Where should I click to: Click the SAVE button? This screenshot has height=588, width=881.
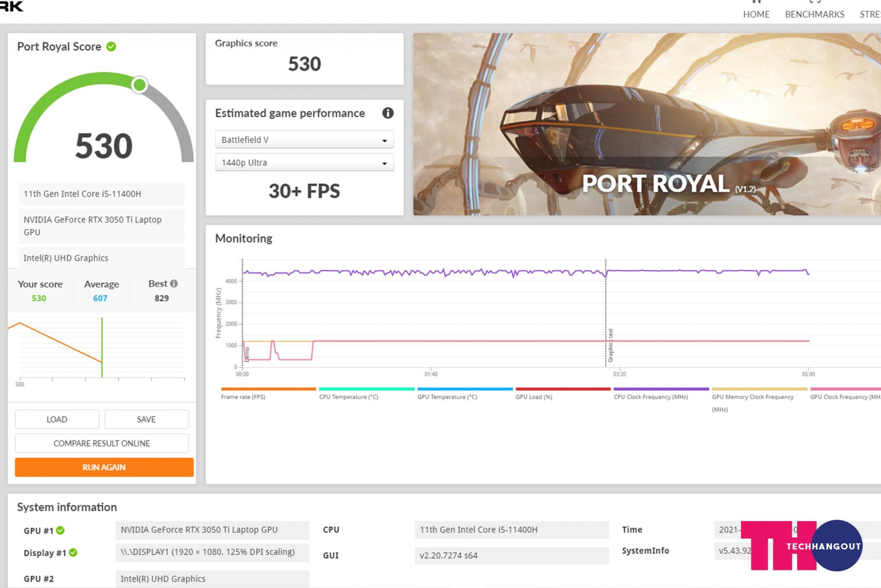[146, 419]
